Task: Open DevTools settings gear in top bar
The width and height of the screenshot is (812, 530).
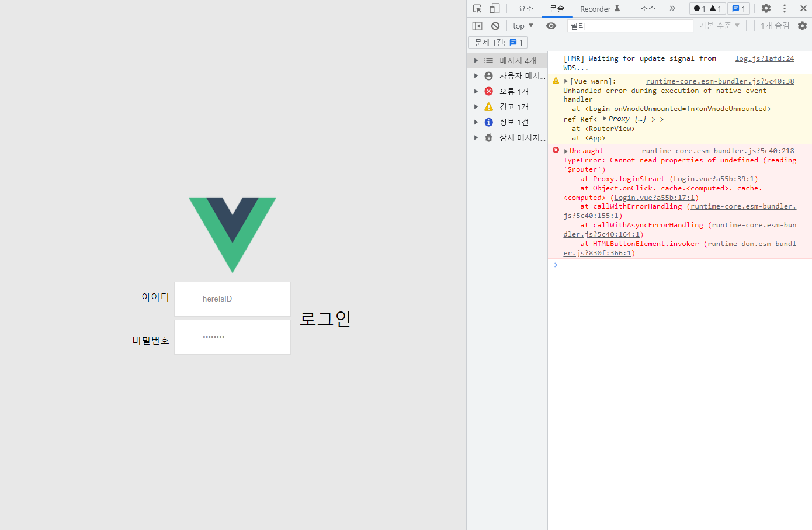Action: coord(766,8)
